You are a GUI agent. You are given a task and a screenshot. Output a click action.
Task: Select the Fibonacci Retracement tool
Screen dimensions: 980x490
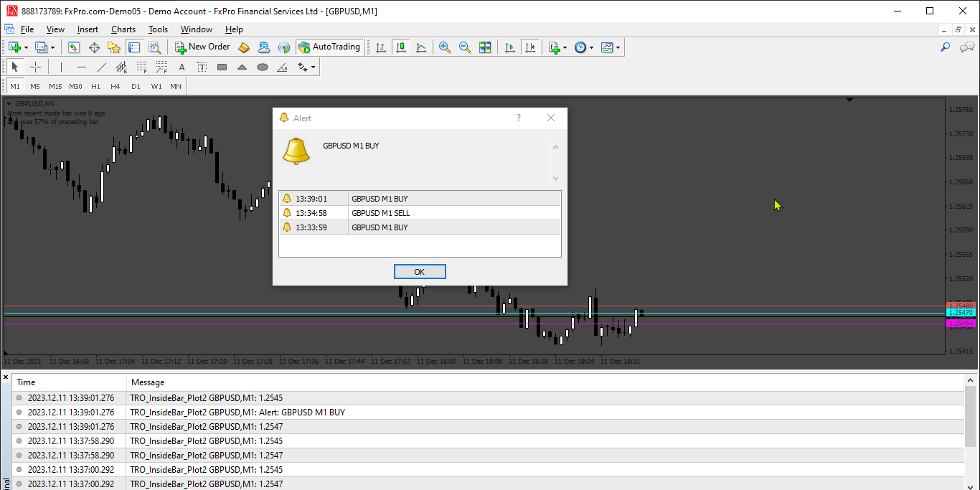(x=142, y=67)
